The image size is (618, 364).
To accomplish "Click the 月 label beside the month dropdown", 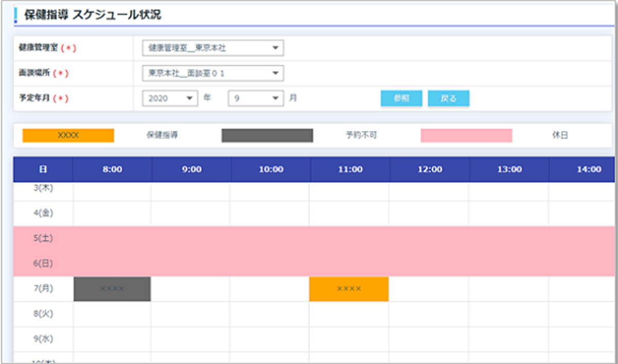I will [293, 98].
